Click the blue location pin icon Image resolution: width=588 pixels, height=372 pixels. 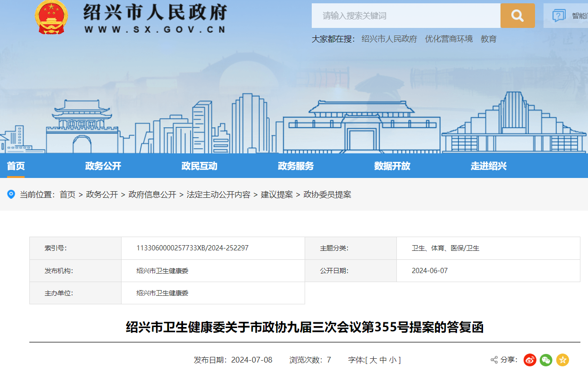[x=11, y=194]
